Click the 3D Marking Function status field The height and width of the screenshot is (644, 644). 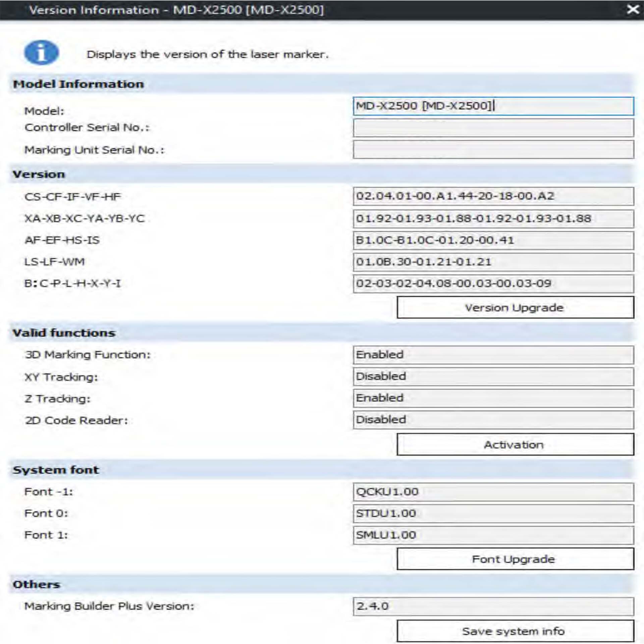point(493,355)
